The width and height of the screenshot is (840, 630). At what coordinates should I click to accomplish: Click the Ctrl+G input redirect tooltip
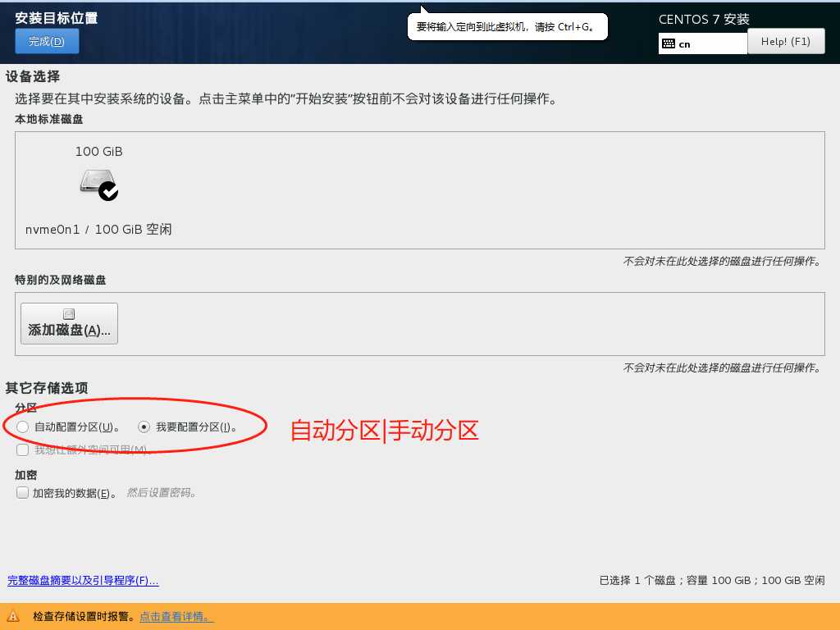pos(507,27)
